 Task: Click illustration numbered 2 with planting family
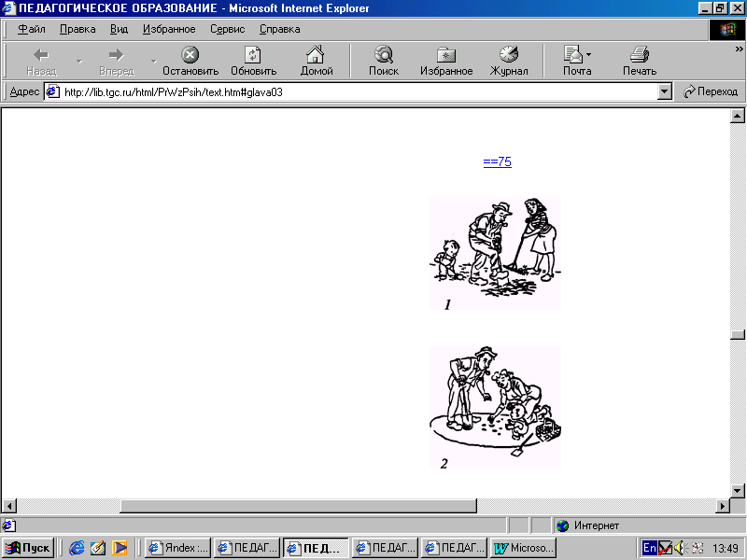[496, 407]
